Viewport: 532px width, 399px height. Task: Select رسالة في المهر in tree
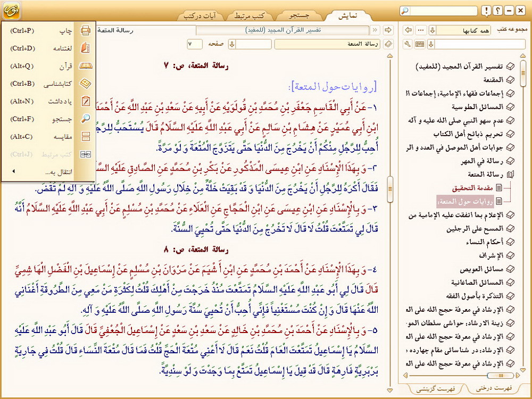pos(482,162)
